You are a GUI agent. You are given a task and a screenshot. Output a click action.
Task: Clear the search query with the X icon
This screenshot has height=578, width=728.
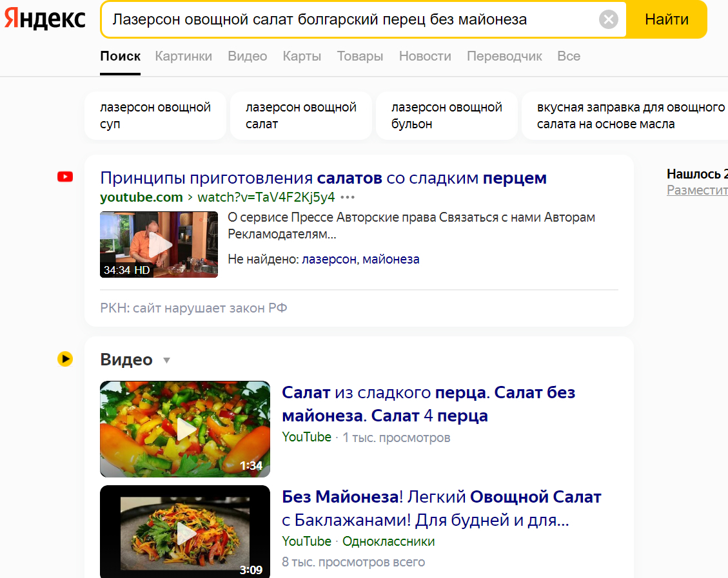click(x=608, y=19)
